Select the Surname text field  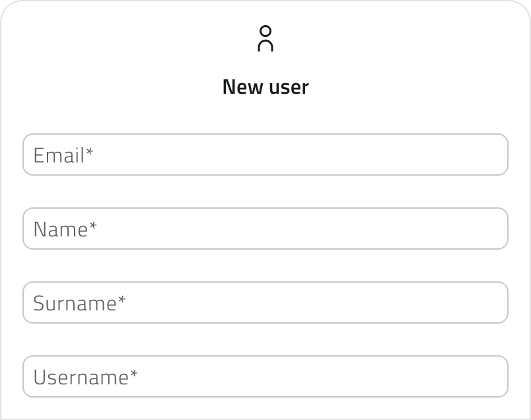pos(264,302)
